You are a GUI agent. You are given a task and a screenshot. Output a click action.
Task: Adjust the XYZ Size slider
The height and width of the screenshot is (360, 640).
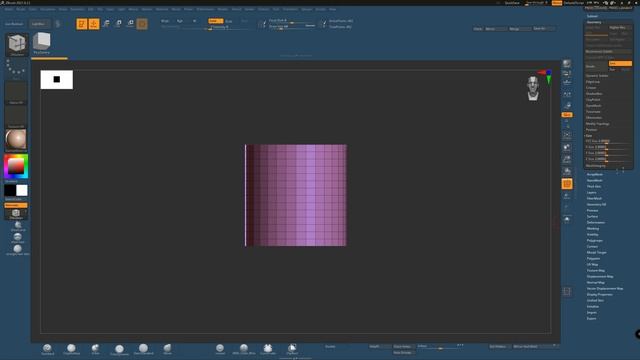click(x=608, y=141)
